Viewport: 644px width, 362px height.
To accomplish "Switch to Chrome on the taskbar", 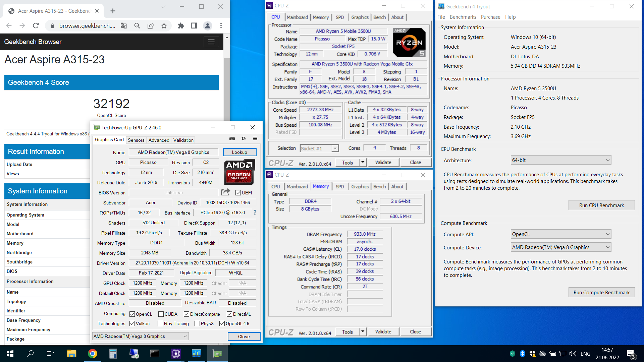I will [x=93, y=354].
